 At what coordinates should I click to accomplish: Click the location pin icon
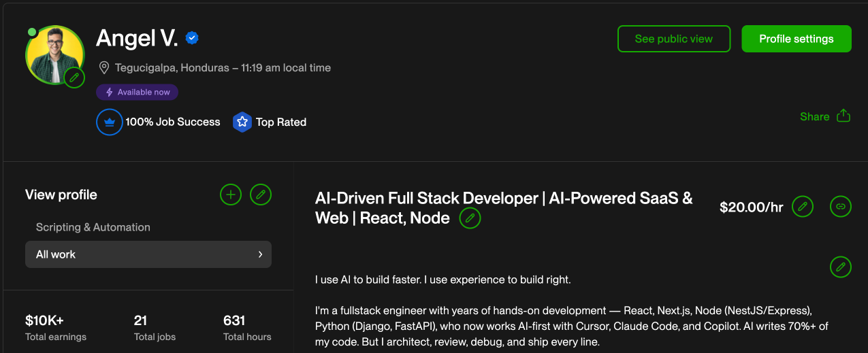(103, 68)
